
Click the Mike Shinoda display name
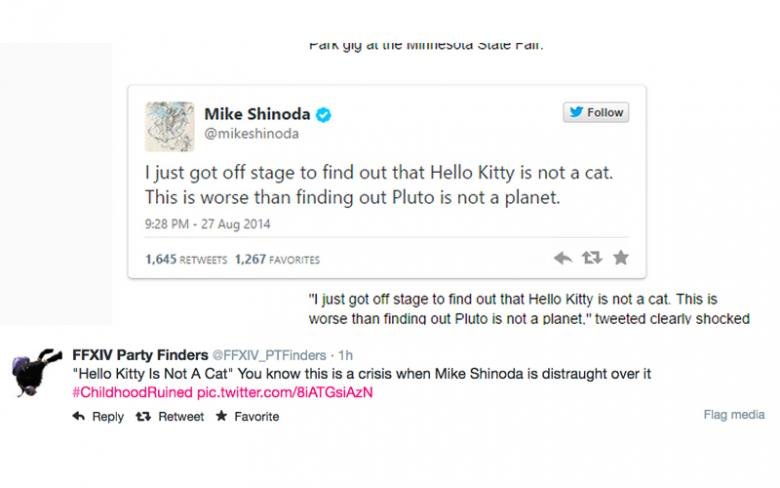pos(258,115)
